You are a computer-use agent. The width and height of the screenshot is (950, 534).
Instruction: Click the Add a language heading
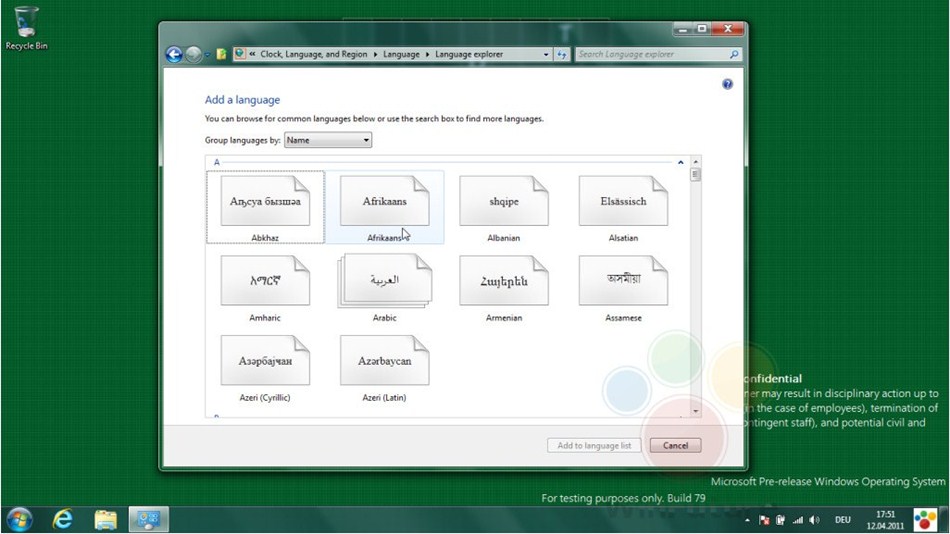[x=242, y=100]
